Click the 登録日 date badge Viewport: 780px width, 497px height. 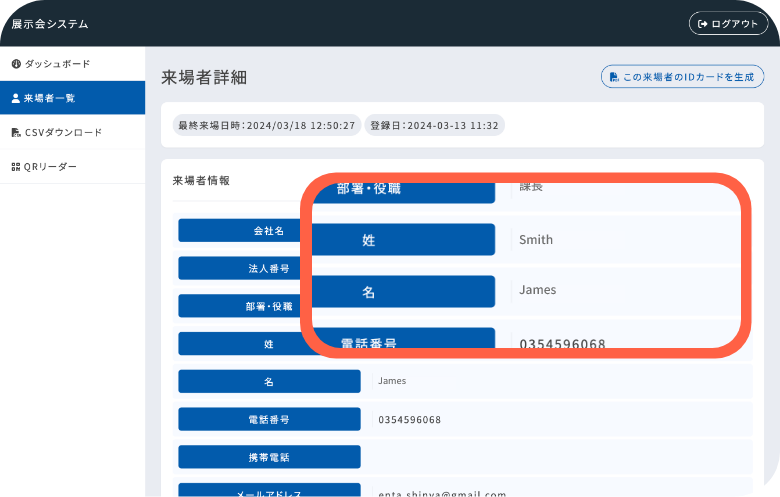pos(434,126)
